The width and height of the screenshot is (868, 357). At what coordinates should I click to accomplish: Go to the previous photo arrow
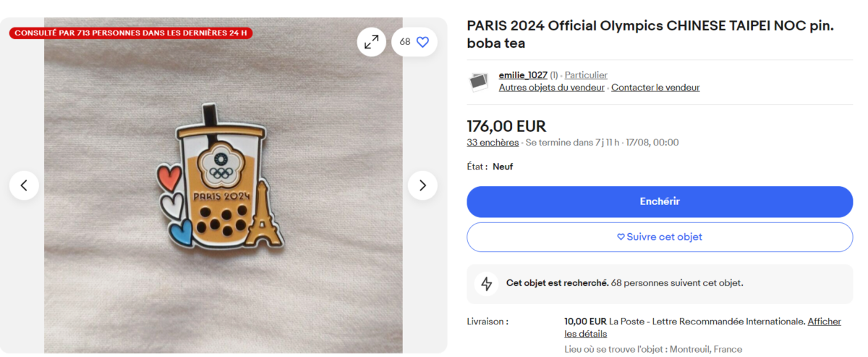24,185
